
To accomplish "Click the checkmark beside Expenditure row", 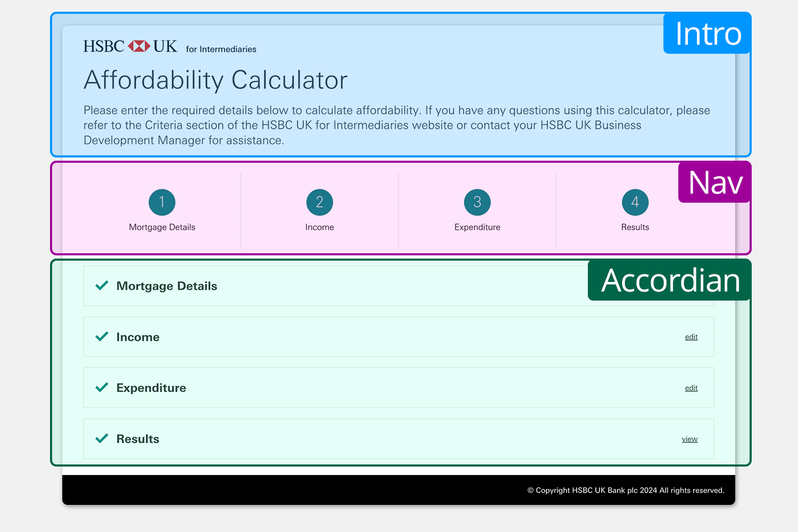I will pyautogui.click(x=102, y=387).
